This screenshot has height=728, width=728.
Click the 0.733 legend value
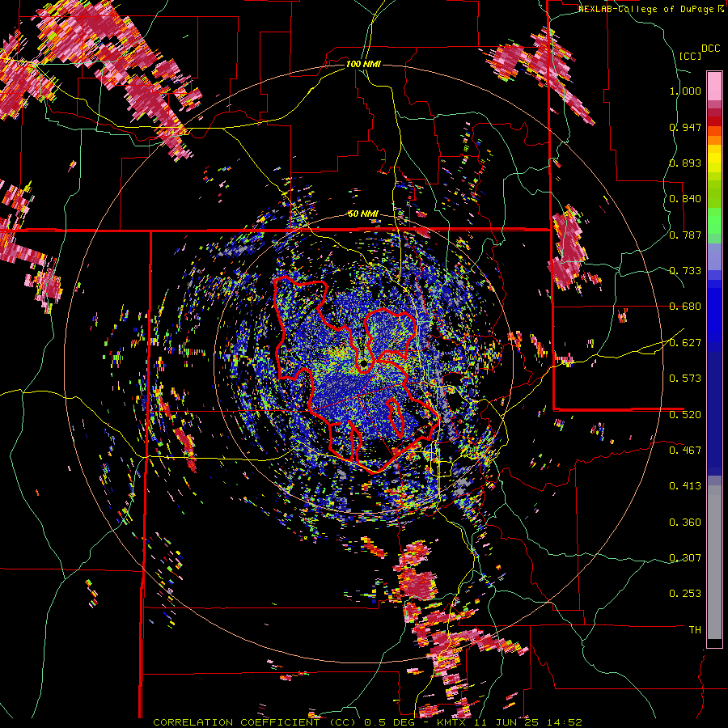click(685, 271)
